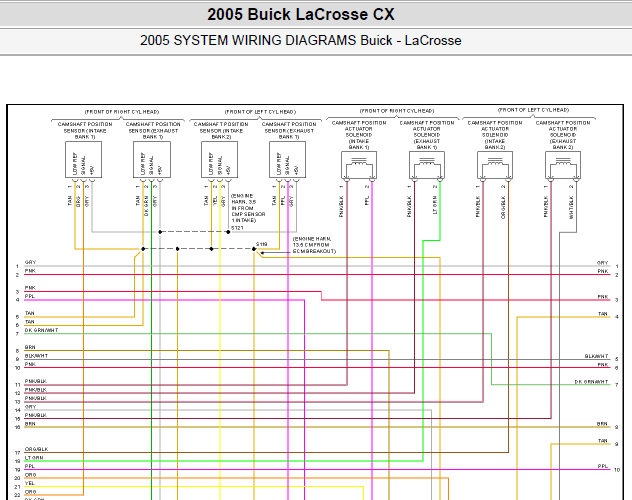The image size is (632, 500).
Task: Click the 'CMP SENSOR 1 INTAKE' harness note
Action: tap(248, 208)
